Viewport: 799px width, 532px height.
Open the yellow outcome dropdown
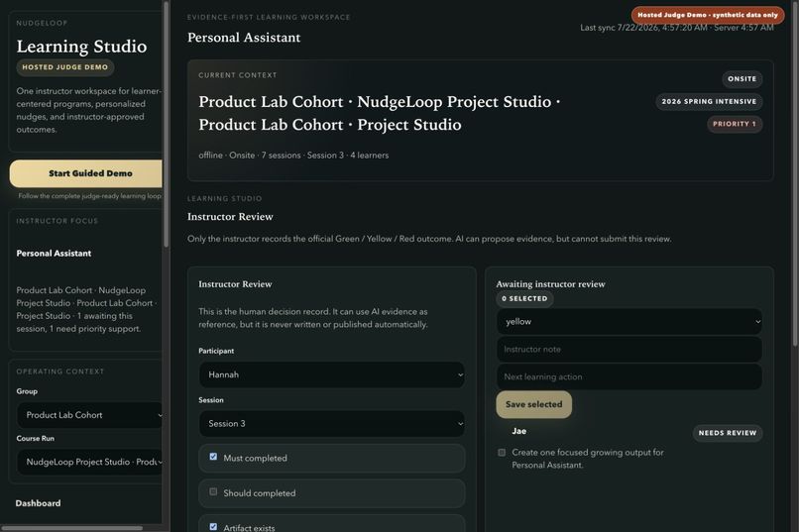point(629,322)
